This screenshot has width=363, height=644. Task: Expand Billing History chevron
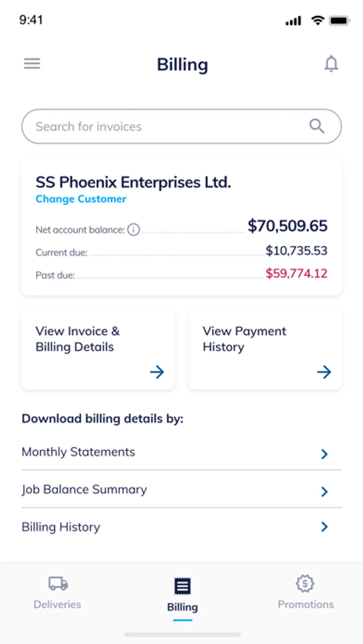pyautogui.click(x=324, y=527)
